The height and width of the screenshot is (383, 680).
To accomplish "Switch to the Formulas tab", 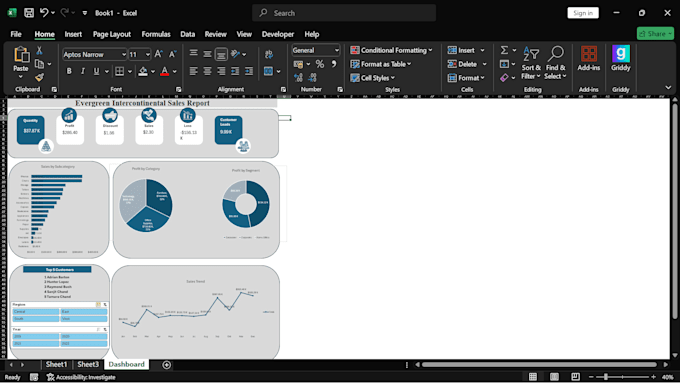I will [156, 34].
